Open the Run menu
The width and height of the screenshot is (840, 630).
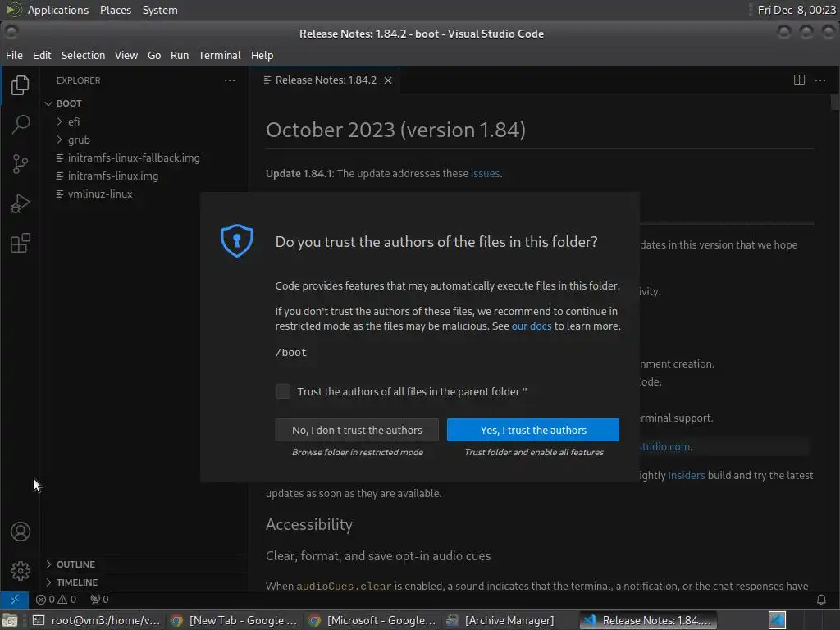[180, 55]
